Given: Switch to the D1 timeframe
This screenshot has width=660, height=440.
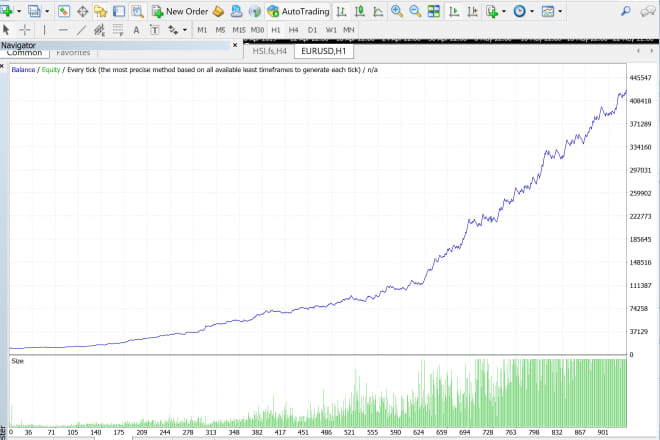Looking at the screenshot, I should [x=312, y=30].
